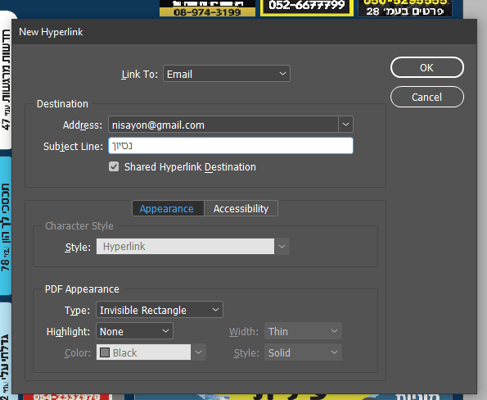Select the Appearance tab
This screenshot has width=487, height=400.
point(168,209)
